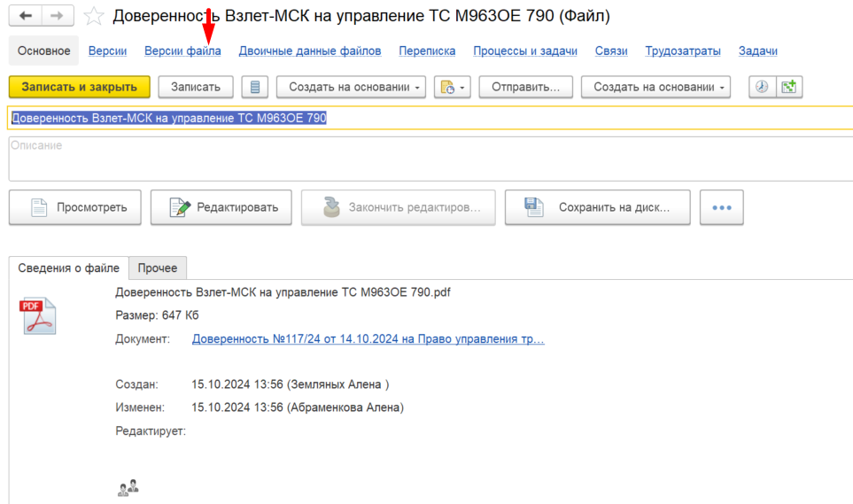This screenshot has width=853, height=504.
Task: Click the Описание text area
Action: 430,159
